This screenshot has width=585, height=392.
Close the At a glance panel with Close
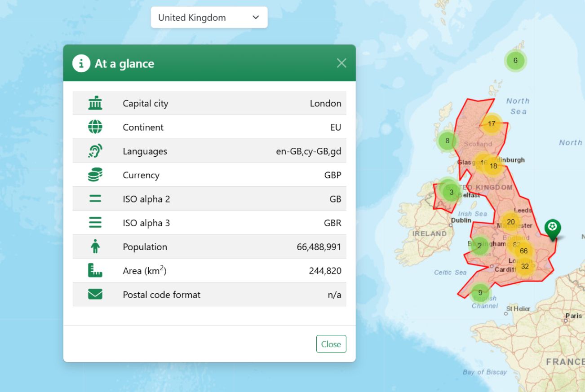tap(331, 344)
